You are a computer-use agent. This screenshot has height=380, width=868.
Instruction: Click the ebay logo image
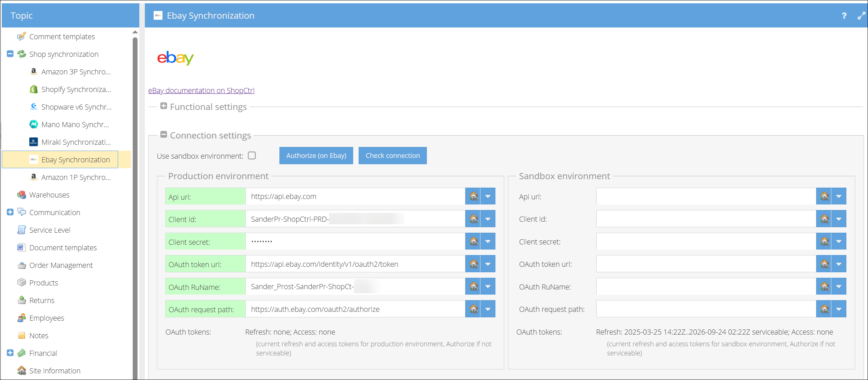click(175, 58)
